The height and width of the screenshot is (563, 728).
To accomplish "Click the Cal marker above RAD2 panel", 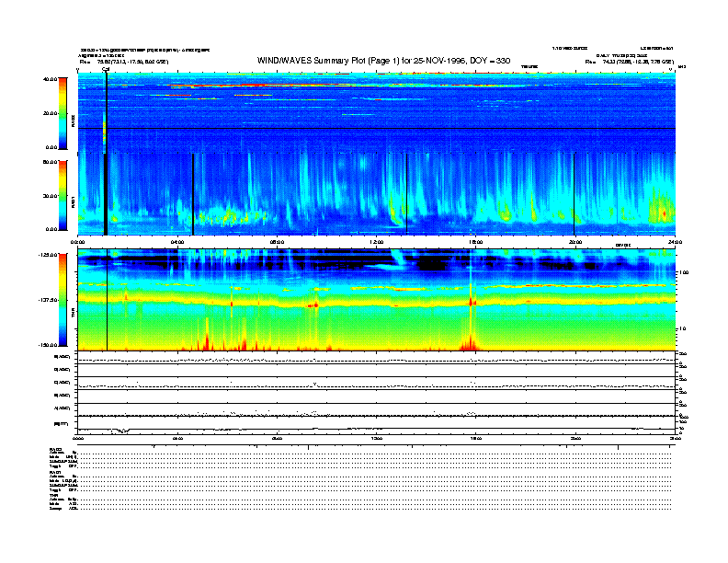I will coord(106,69).
